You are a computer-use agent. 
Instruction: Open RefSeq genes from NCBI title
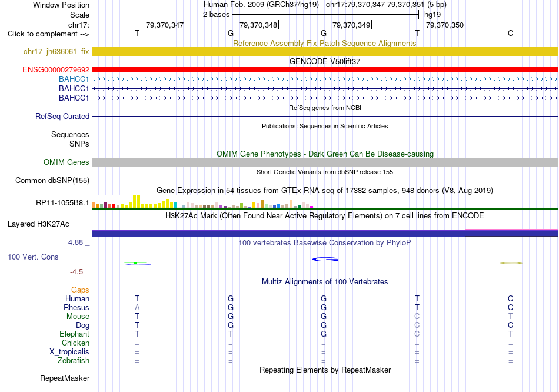pos(325,108)
